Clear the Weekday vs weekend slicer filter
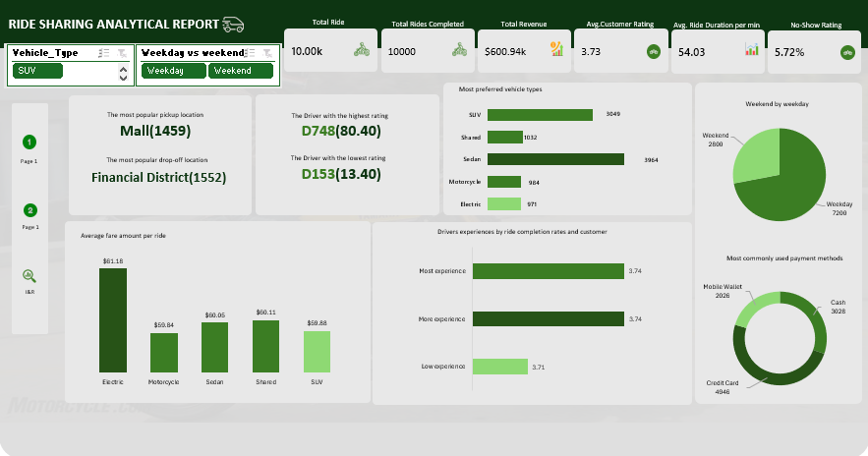The height and width of the screenshot is (456, 868). click(267, 53)
